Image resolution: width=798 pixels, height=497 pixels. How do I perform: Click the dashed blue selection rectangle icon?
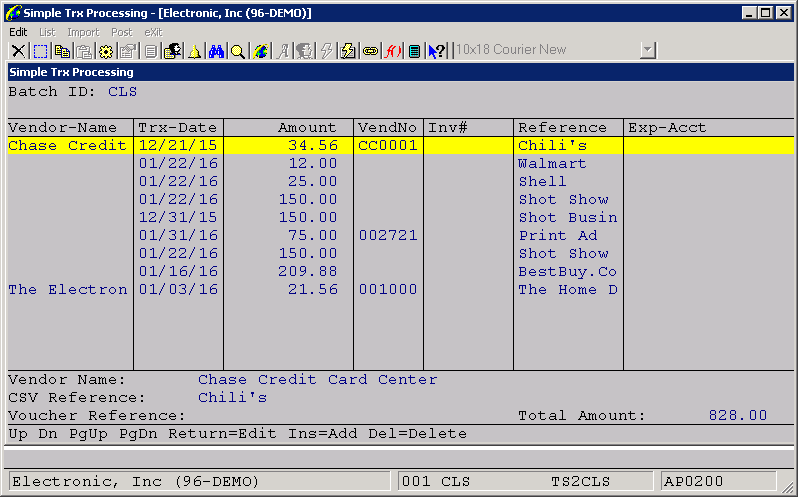[x=40, y=51]
